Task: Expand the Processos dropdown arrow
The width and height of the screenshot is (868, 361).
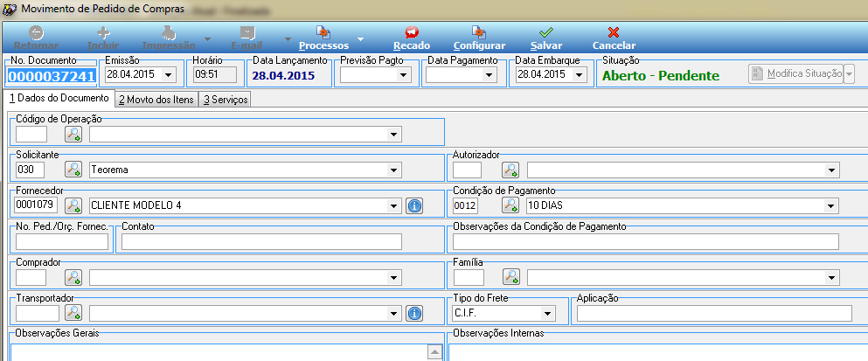Action: tap(360, 39)
